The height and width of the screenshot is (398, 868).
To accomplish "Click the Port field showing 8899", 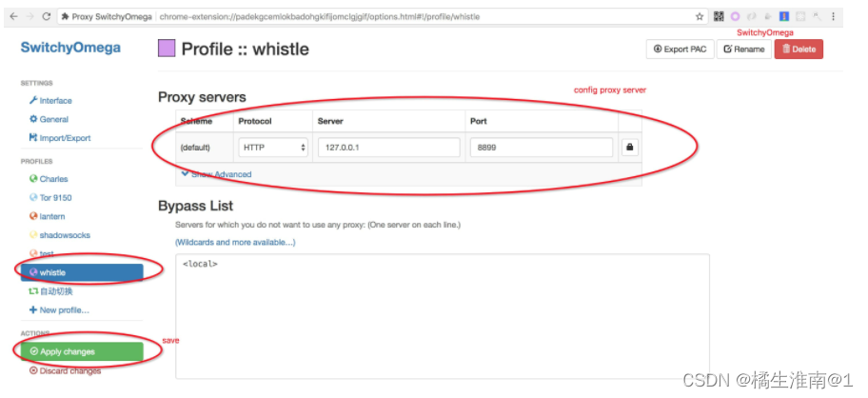I will 542,148.
